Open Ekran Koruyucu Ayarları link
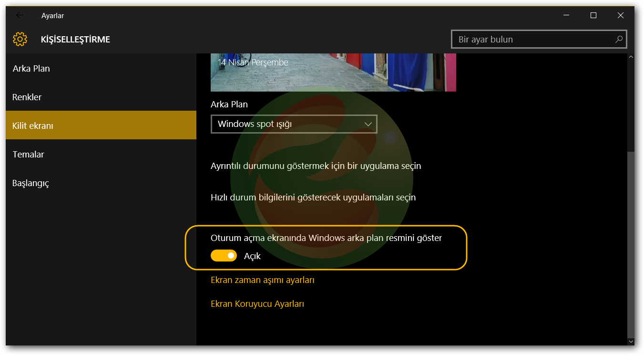Screen dimensions: 644x355 pos(257,304)
